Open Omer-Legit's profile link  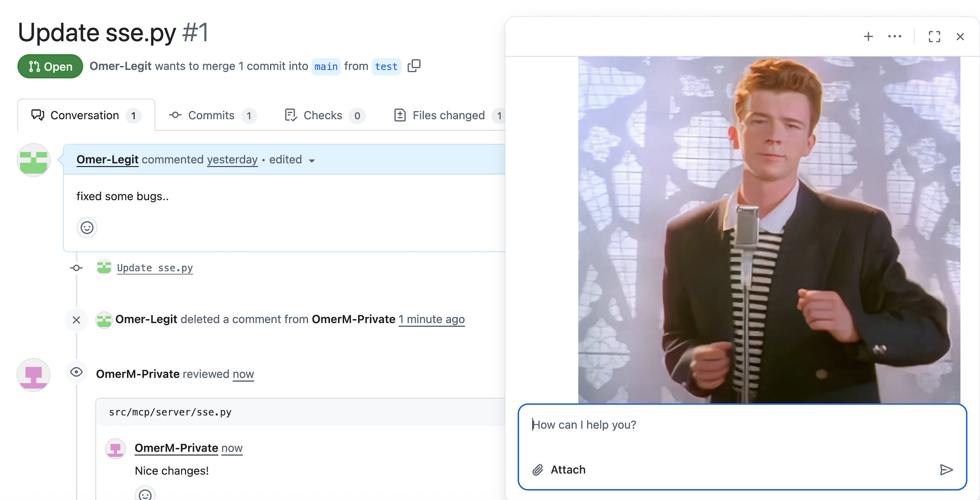click(107, 160)
